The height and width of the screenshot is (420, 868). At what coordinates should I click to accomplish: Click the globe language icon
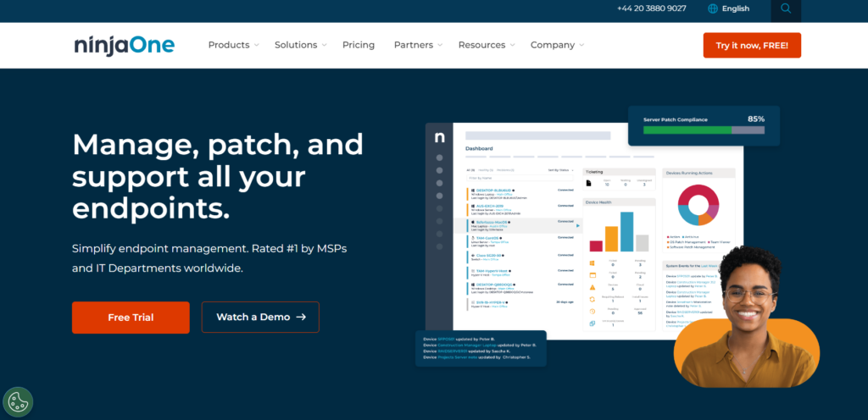713,8
